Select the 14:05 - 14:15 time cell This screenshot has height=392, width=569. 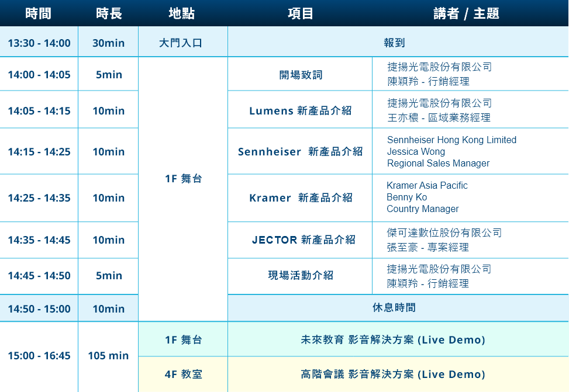coord(39,110)
